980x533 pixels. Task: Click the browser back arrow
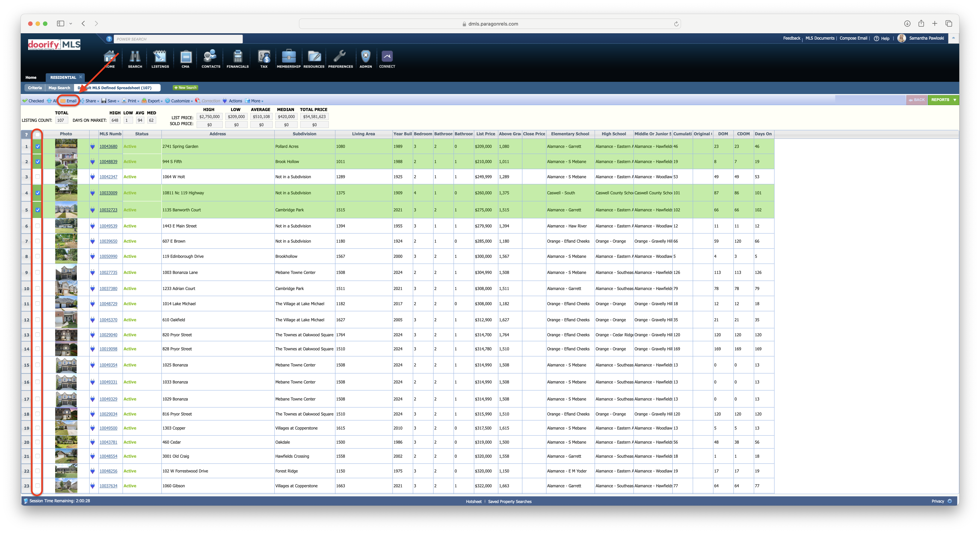point(83,24)
